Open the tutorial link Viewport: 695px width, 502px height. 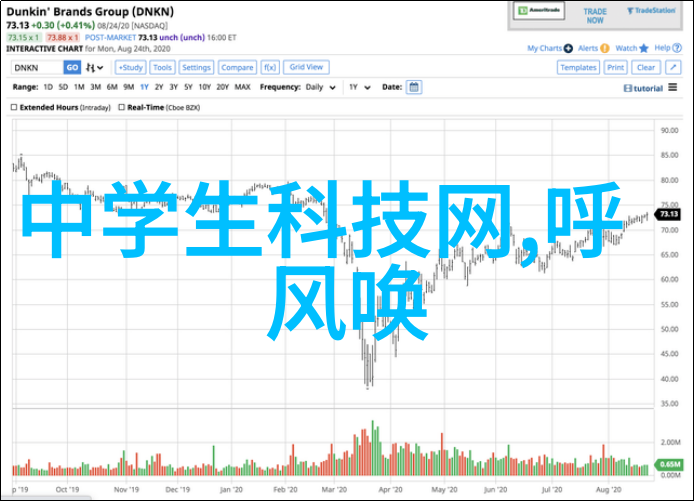coord(644,88)
